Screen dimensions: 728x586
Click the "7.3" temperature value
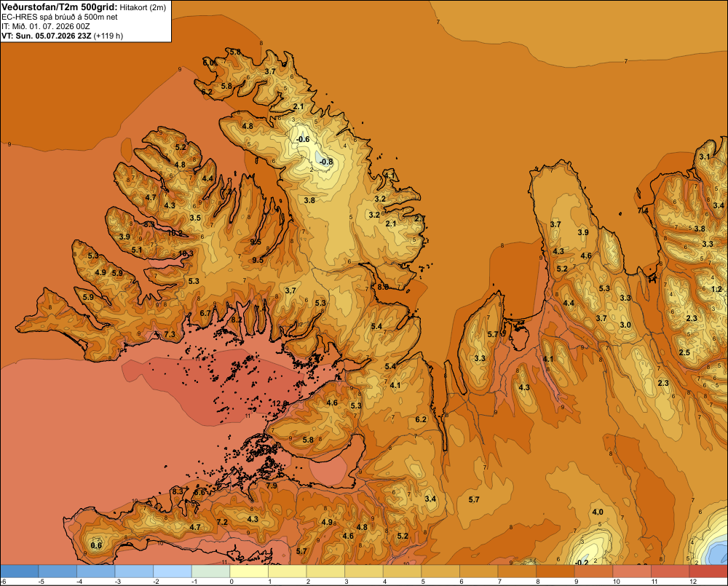click(x=170, y=334)
